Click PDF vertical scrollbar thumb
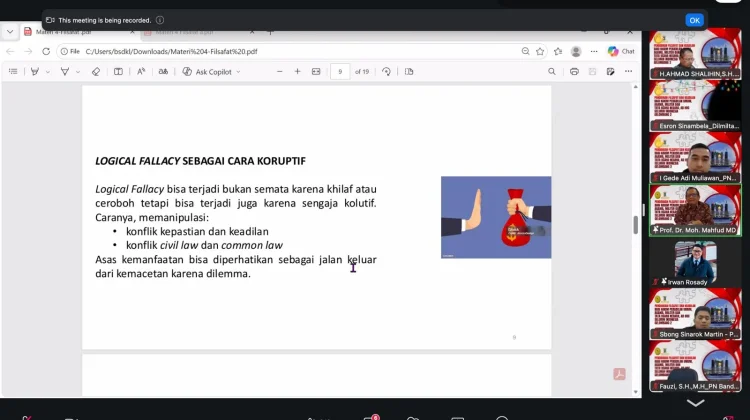 635,225
